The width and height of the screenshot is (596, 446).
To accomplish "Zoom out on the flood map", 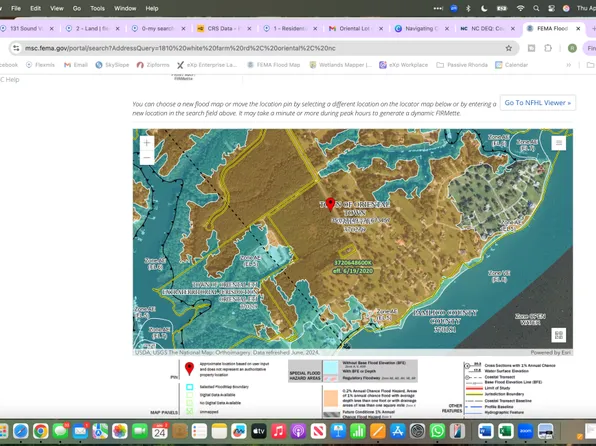I will point(147,157).
